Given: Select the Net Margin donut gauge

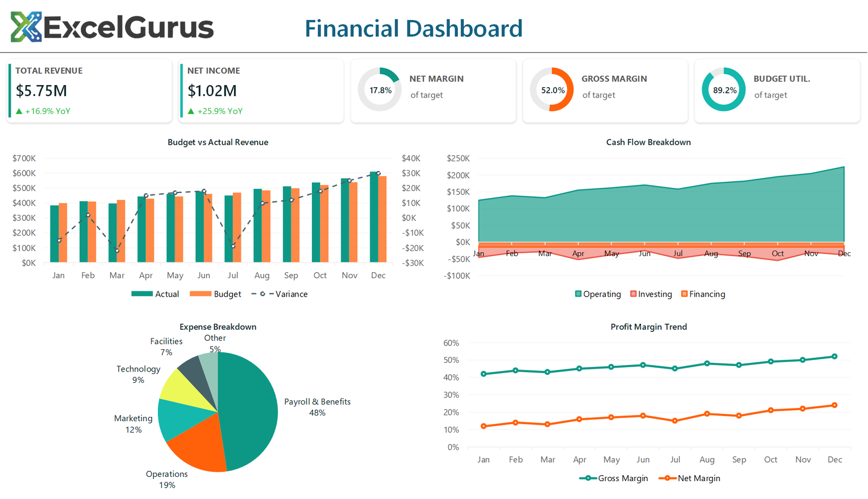Looking at the screenshot, I should point(380,89).
